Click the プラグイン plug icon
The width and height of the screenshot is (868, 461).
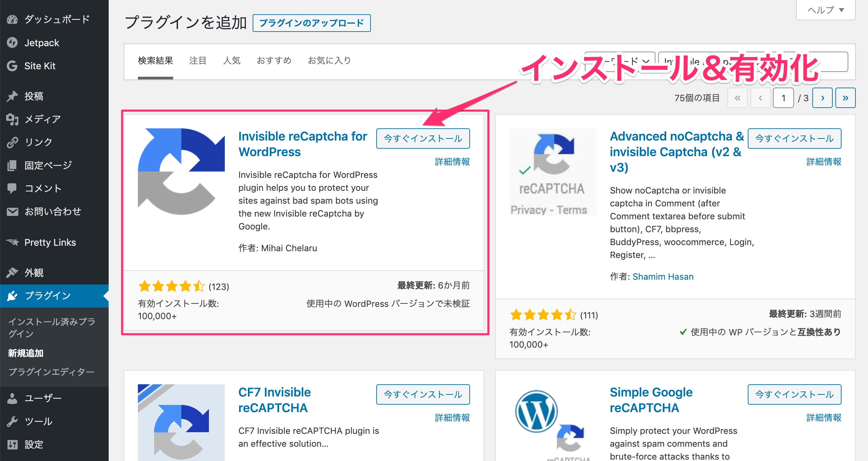(x=12, y=296)
